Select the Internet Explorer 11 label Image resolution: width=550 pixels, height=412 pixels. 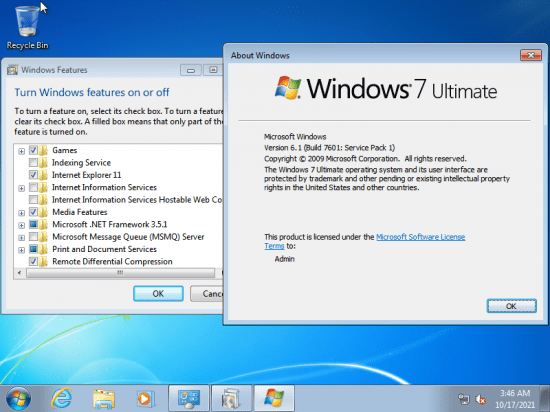[87, 175]
